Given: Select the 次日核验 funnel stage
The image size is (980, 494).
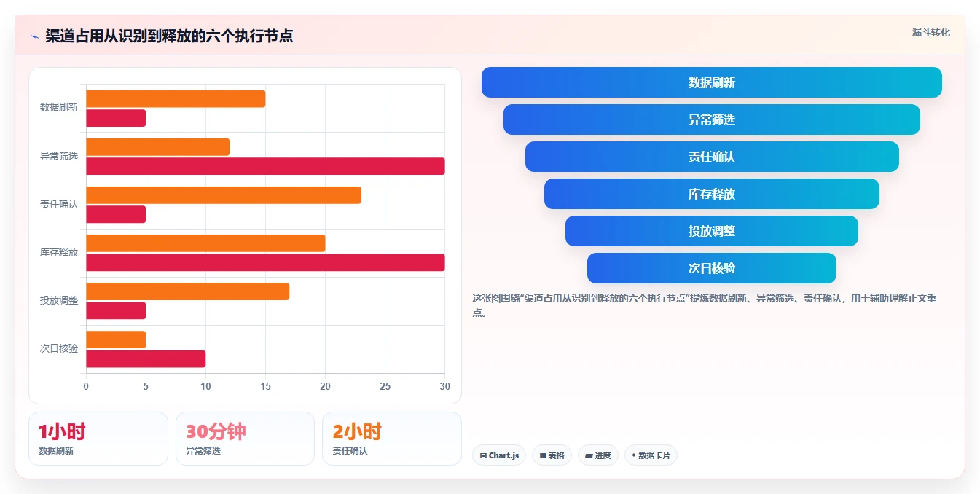Looking at the screenshot, I should click(x=712, y=268).
